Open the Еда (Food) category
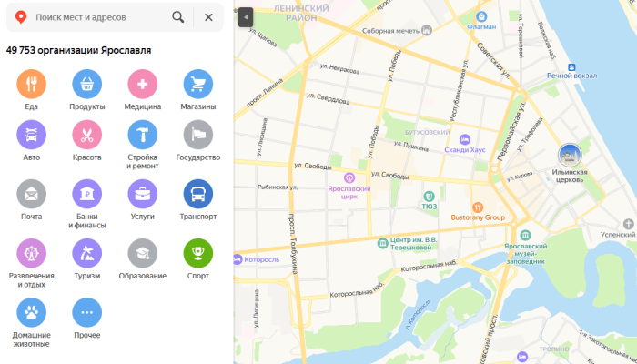The width and height of the screenshot is (637, 364). pos(32,85)
